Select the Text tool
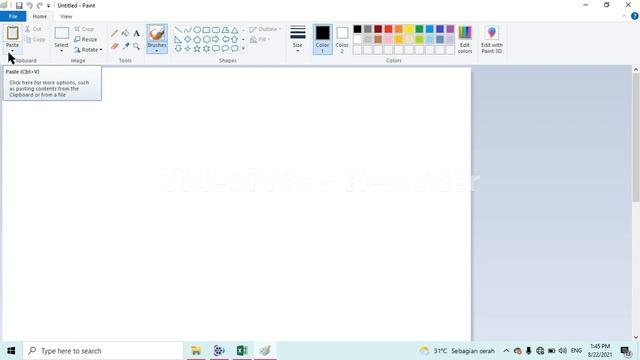This screenshot has height=360, width=640. pyautogui.click(x=136, y=33)
